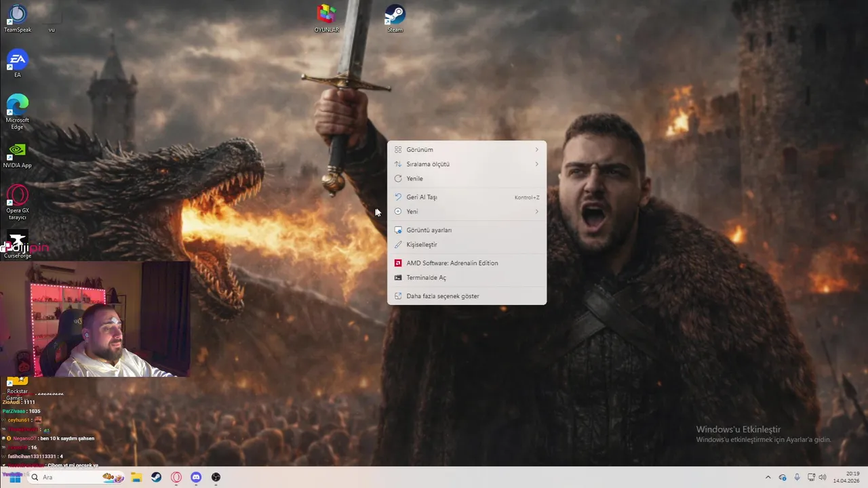Click the Yeni submenu arrow chevron
868x488 pixels.
coord(536,211)
